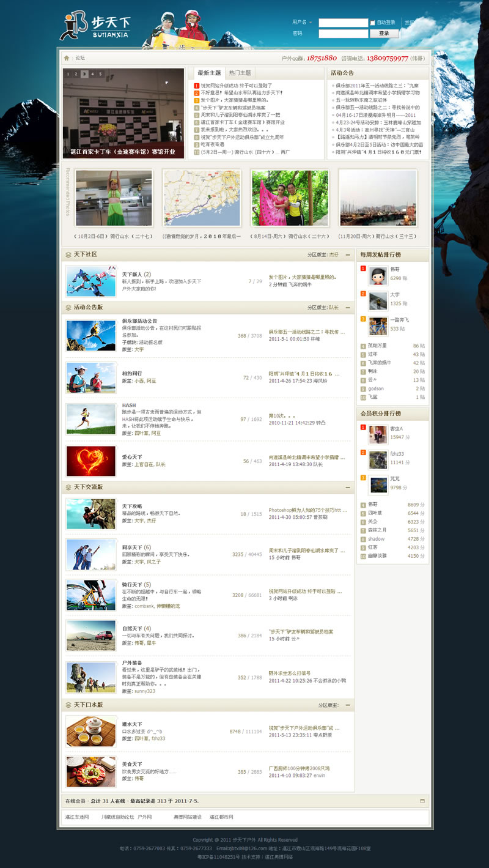Click the home icon in breadcrumb
This screenshot has height=868, width=489.
67,58
